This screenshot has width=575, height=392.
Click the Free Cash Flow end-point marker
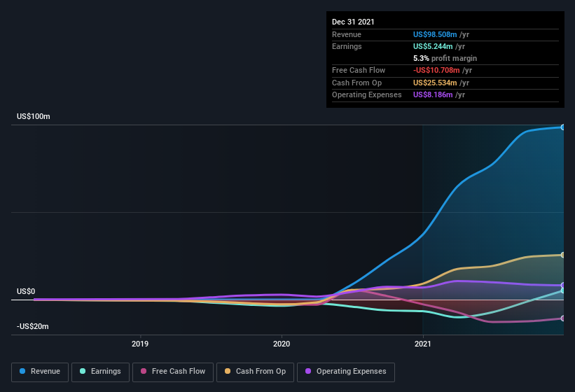coord(563,318)
